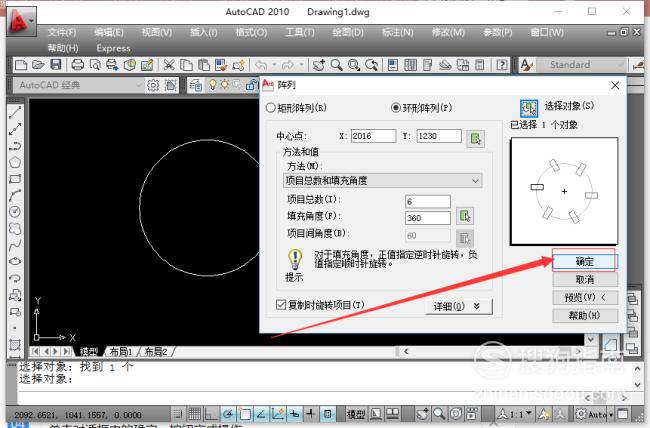Click the Redo arrow icon
This screenshot has width=650, height=428.
click(287, 65)
